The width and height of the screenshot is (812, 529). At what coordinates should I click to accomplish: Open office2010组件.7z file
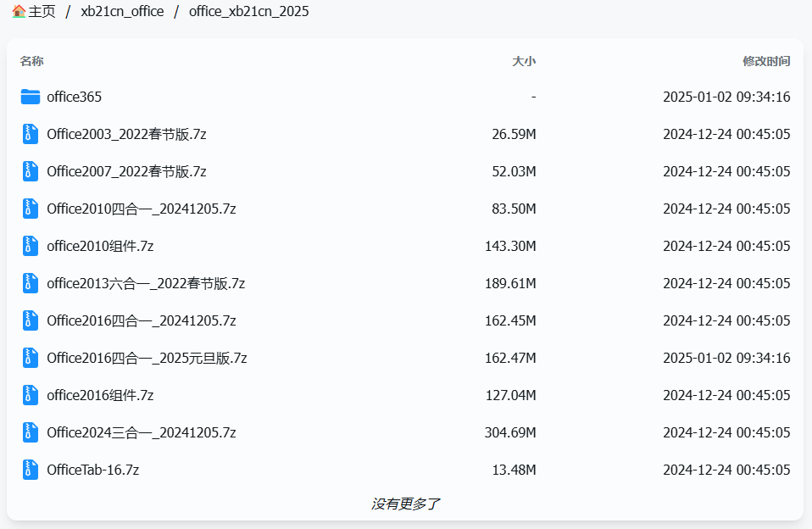100,246
